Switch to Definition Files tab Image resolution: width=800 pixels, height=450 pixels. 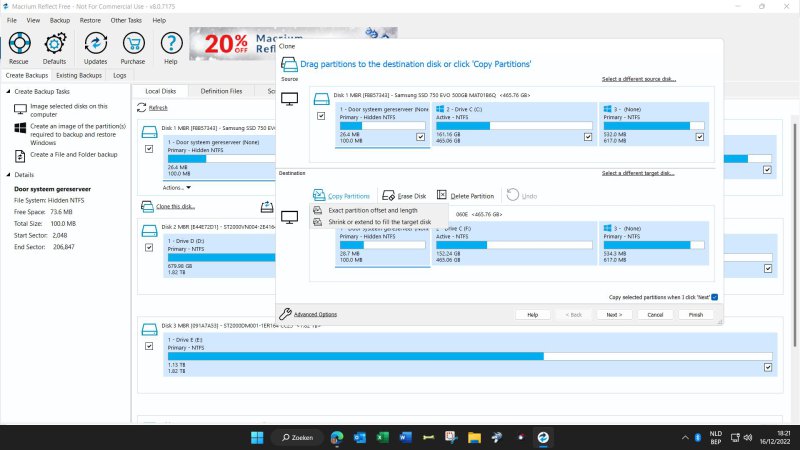(221, 91)
